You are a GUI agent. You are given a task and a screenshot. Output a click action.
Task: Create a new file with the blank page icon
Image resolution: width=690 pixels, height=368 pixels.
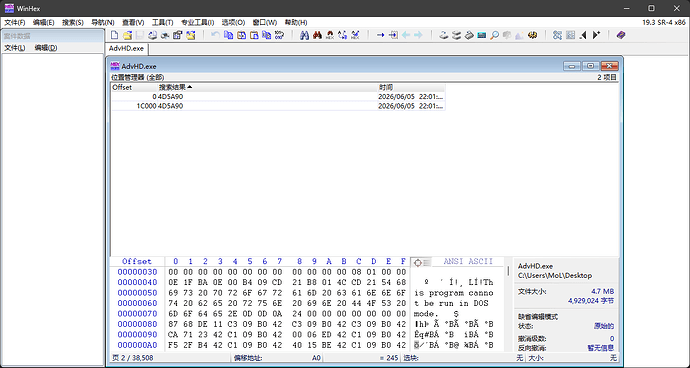(114, 35)
